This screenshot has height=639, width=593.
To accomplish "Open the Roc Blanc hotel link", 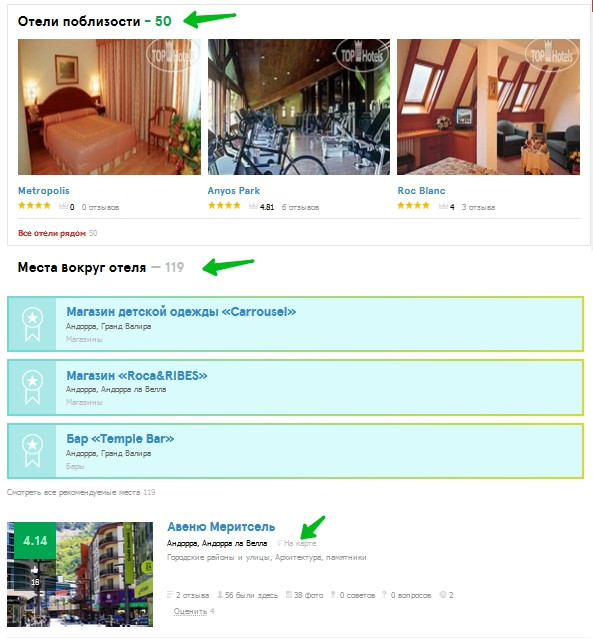I will [421, 191].
